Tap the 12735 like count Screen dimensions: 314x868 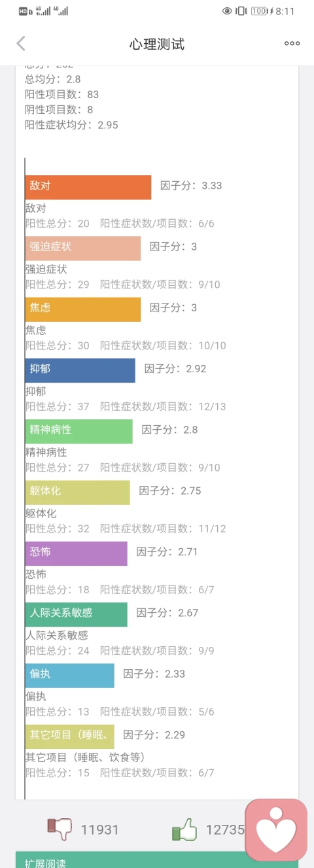click(225, 830)
